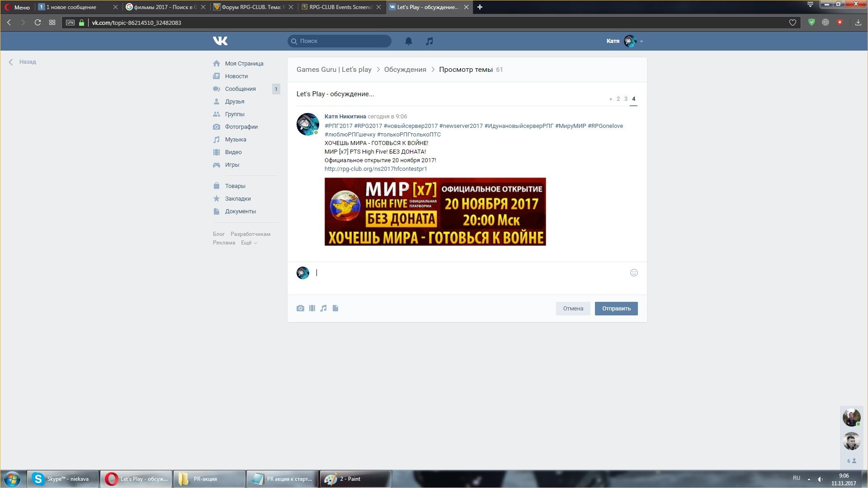Go to discussion page 3
The height and width of the screenshot is (488, 868).
pos(626,99)
